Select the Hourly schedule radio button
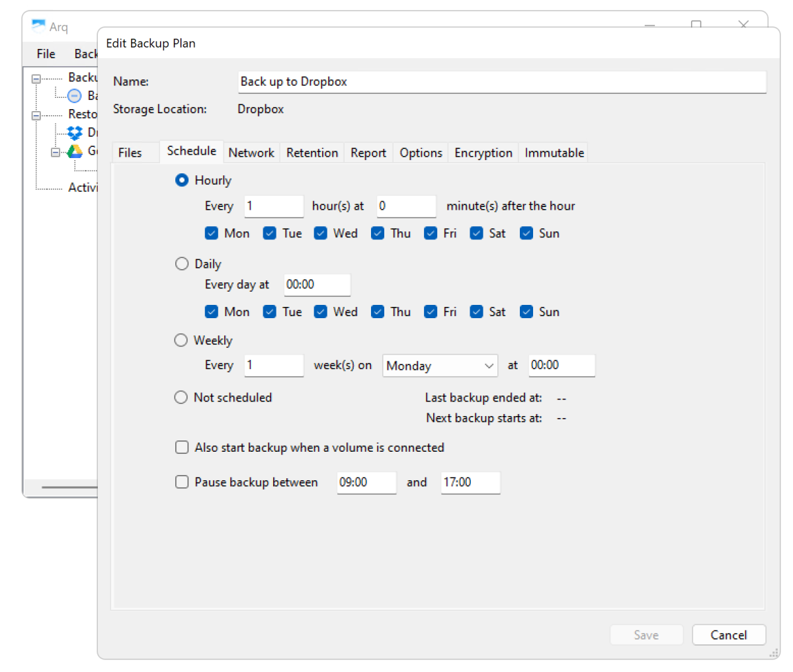Screen dimensions: 793x672 click(x=182, y=181)
